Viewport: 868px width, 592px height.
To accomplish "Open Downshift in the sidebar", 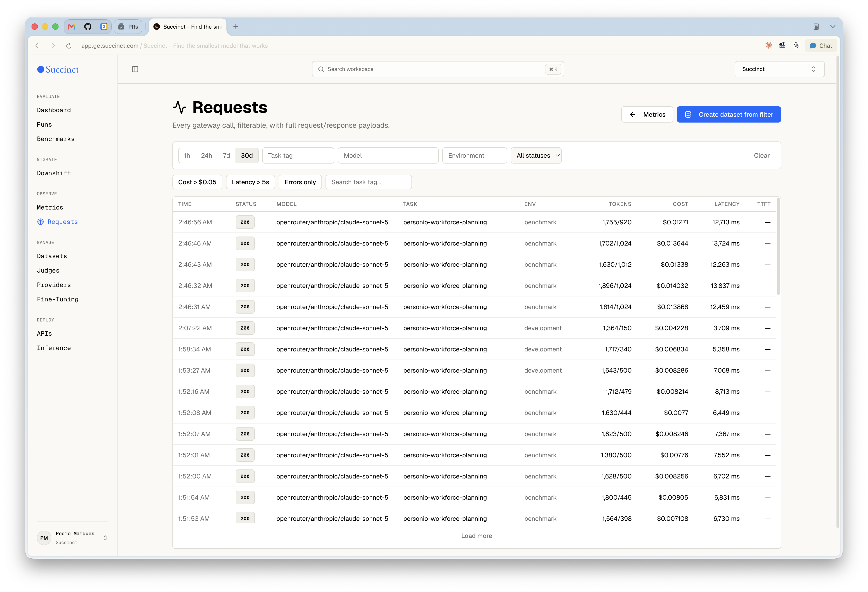I will [54, 173].
